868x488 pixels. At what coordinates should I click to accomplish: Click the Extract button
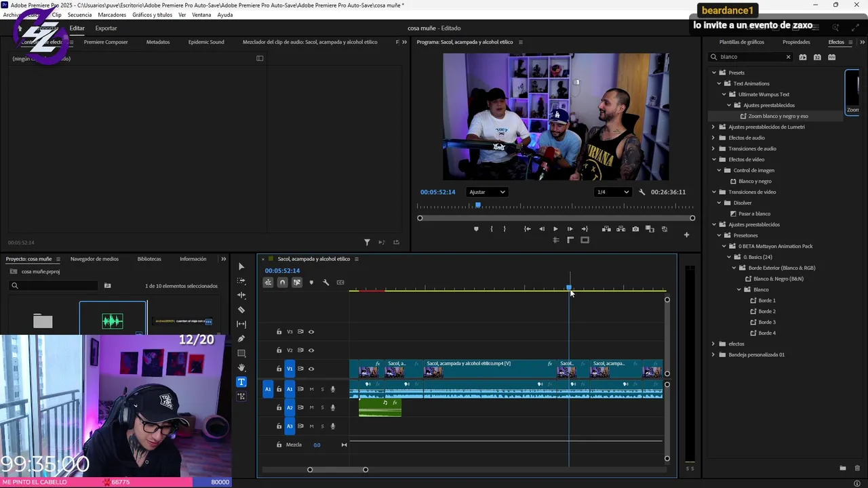pyautogui.click(x=620, y=229)
